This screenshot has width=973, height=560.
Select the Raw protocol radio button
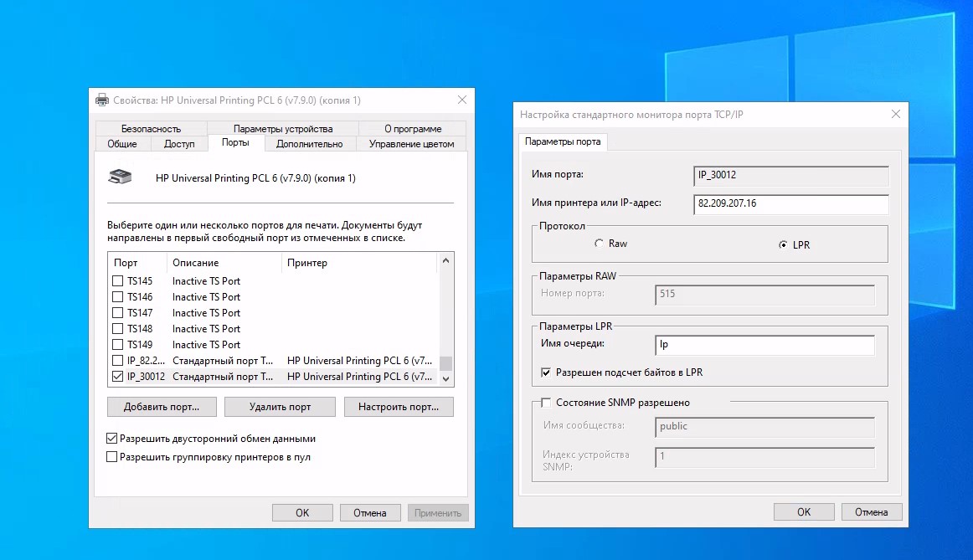point(599,244)
